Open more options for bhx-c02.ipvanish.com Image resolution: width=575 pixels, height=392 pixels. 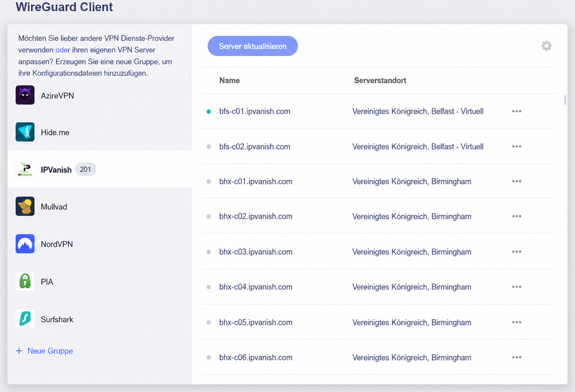click(x=517, y=216)
